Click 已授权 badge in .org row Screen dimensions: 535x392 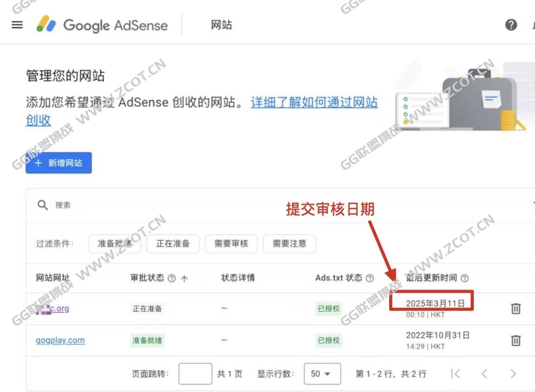coord(329,309)
